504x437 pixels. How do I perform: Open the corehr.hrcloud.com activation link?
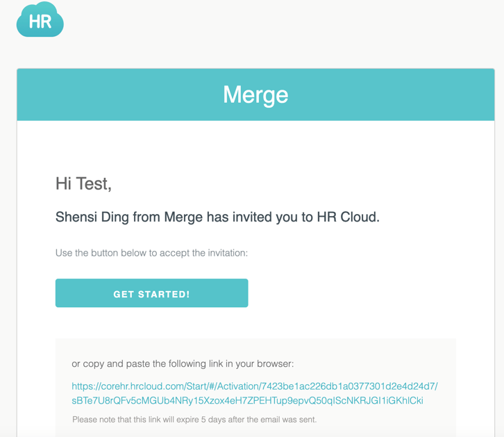pyautogui.click(x=255, y=393)
